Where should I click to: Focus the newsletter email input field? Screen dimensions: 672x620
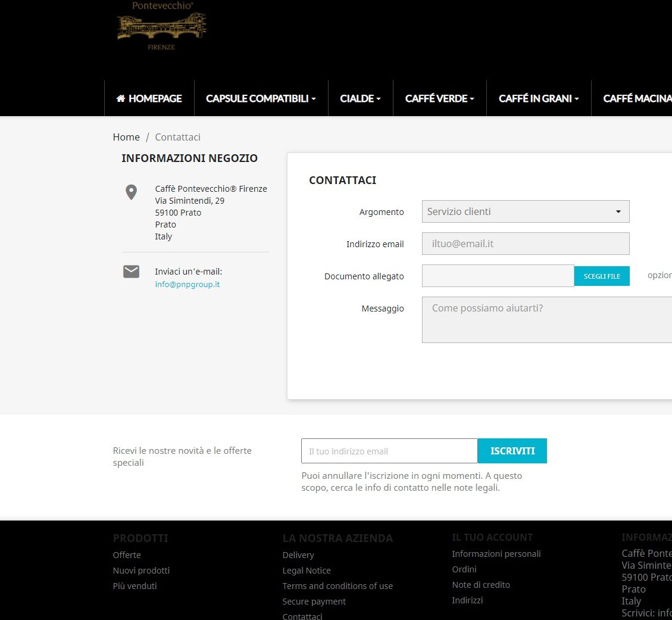coord(389,451)
